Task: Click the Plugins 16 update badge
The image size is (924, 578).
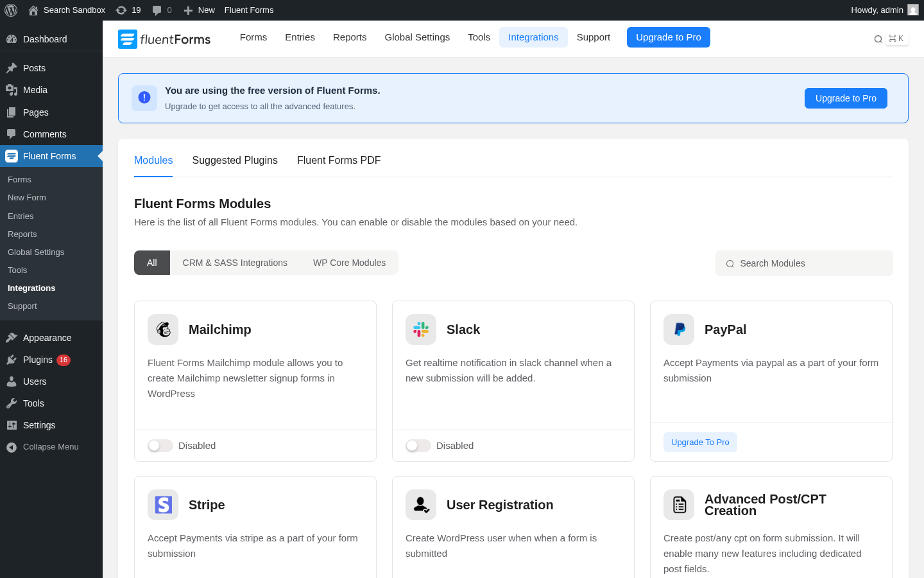Action: click(64, 360)
